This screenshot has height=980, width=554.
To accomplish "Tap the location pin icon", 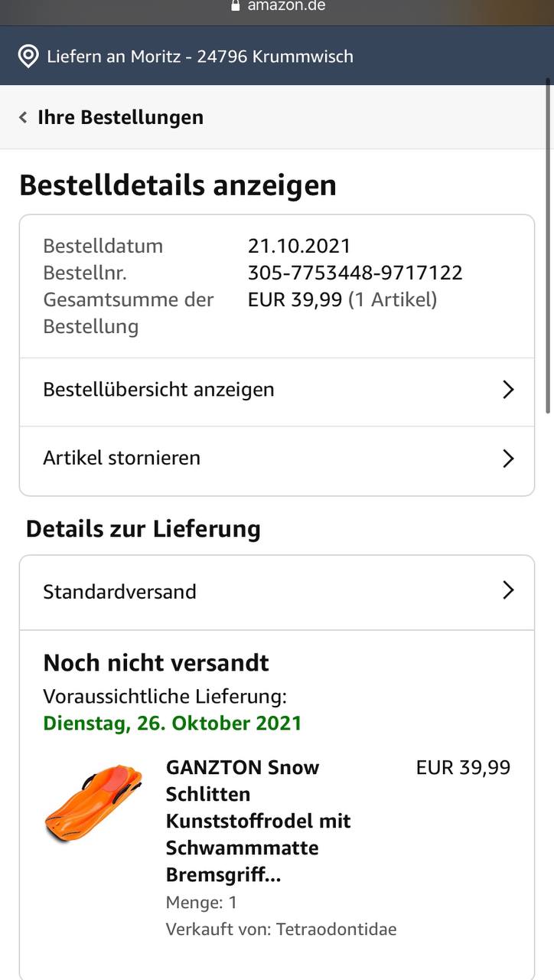I will pyautogui.click(x=28, y=56).
